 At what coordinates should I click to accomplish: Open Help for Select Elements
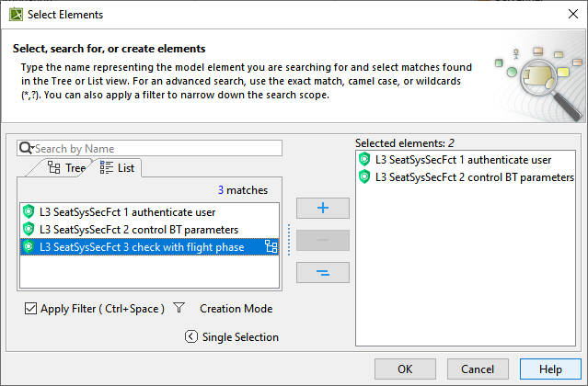coord(550,369)
